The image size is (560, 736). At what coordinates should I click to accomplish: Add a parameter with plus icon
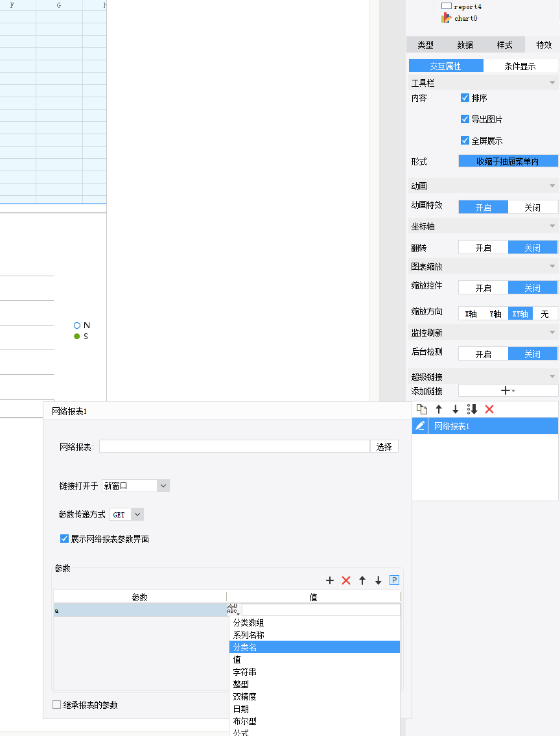pyautogui.click(x=330, y=580)
